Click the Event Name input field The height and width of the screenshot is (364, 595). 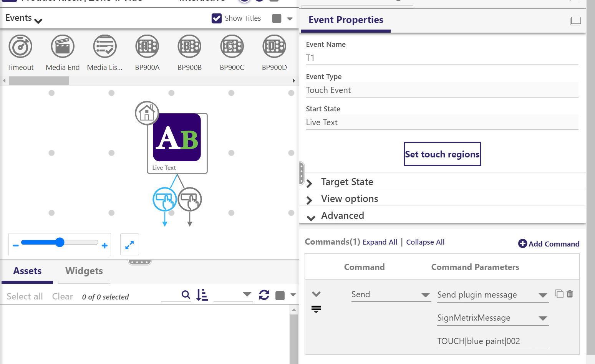coord(442,58)
